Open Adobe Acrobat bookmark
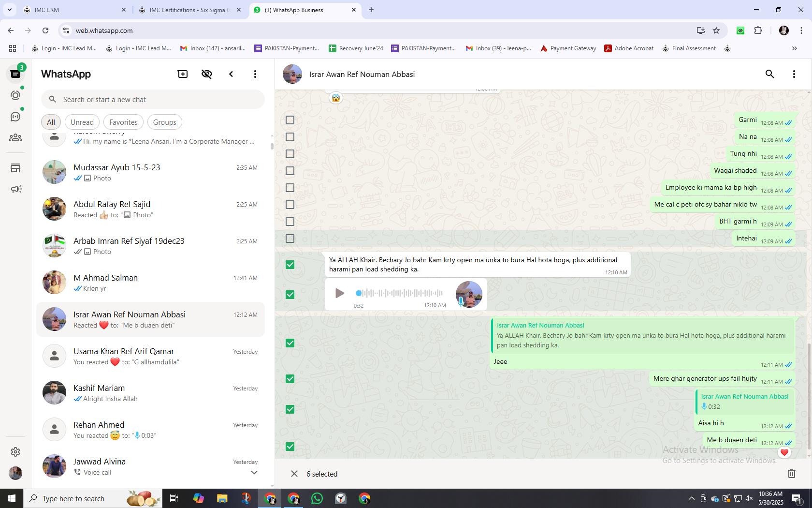Screen dimensions: 812x508 (629, 48)
